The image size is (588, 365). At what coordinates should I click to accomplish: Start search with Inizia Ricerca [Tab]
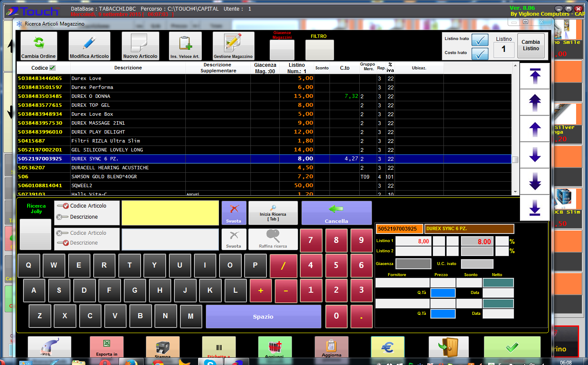coord(273,213)
